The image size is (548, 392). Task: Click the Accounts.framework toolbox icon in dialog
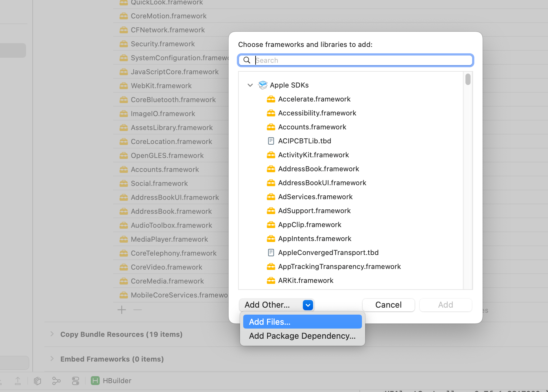(x=271, y=127)
